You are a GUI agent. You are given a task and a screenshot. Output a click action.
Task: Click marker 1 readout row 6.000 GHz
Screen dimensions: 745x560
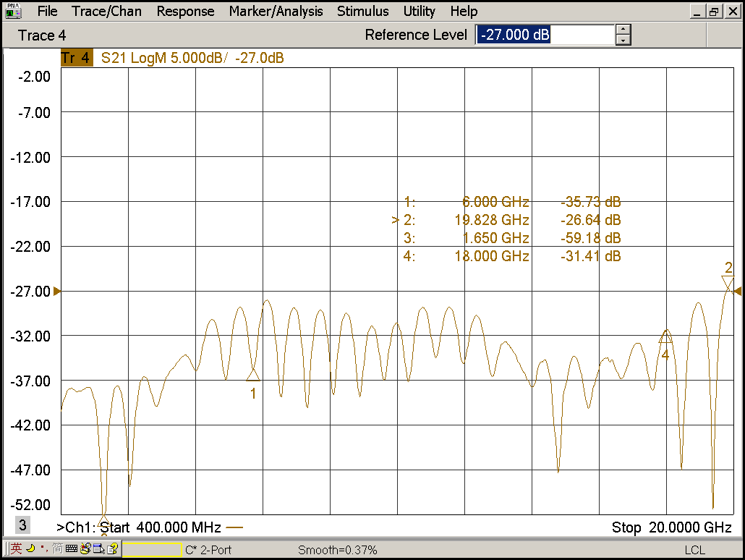[x=512, y=202]
